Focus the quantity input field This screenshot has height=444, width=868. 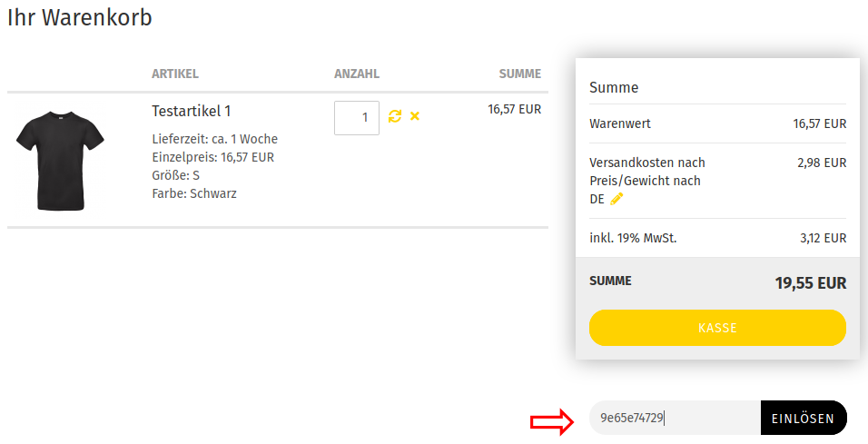point(356,118)
